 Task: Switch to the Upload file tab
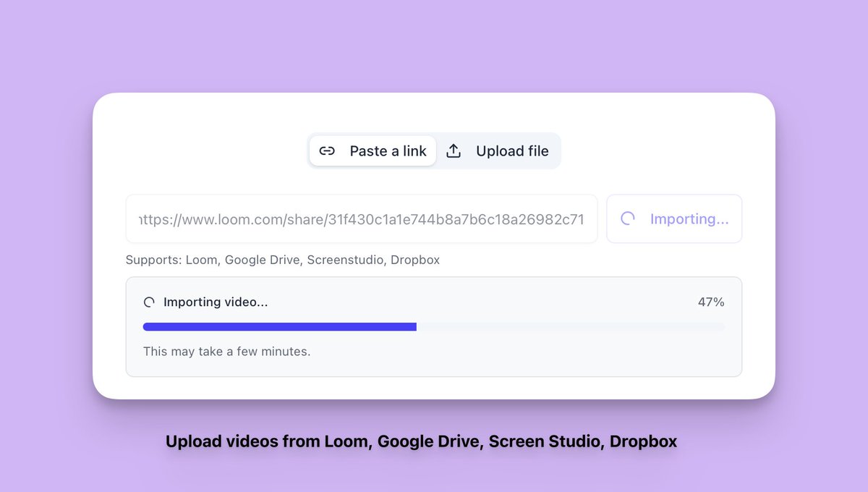pyautogui.click(x=498, y=151)
